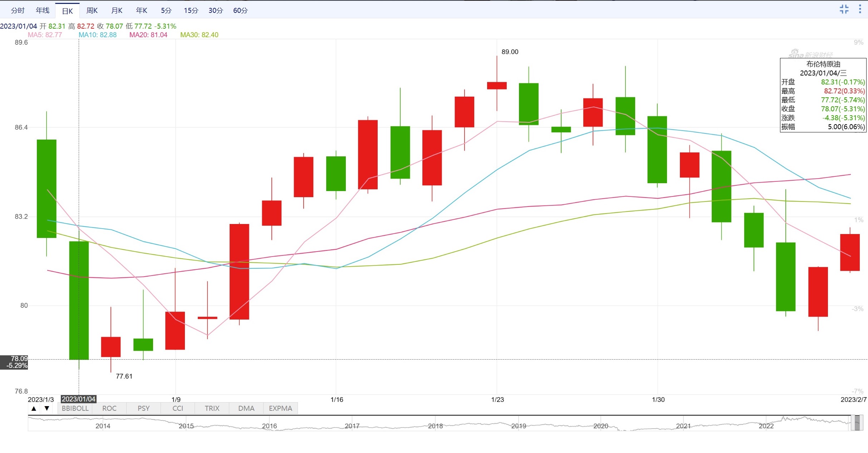The height and width of the screenshot is (453, 868).
Task: Show the BBIBOLL indicator
Action: pos(75,408)
